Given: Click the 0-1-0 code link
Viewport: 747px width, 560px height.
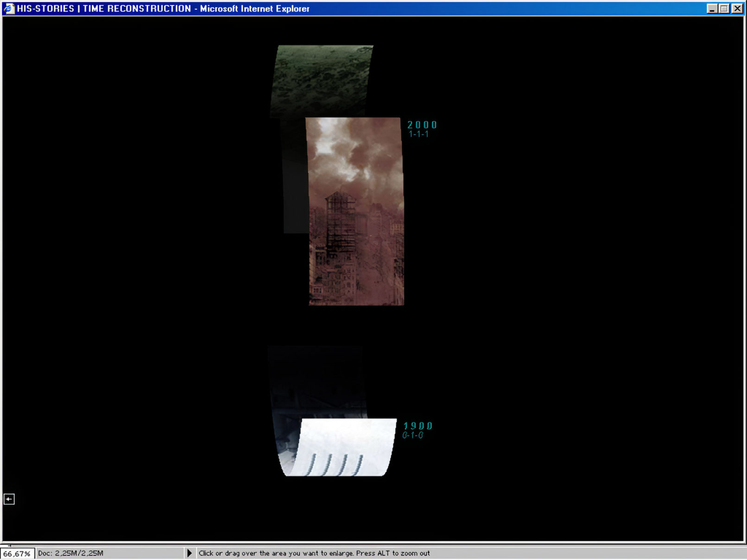Looking at the screenshot, I should click(x=412, y=435).
